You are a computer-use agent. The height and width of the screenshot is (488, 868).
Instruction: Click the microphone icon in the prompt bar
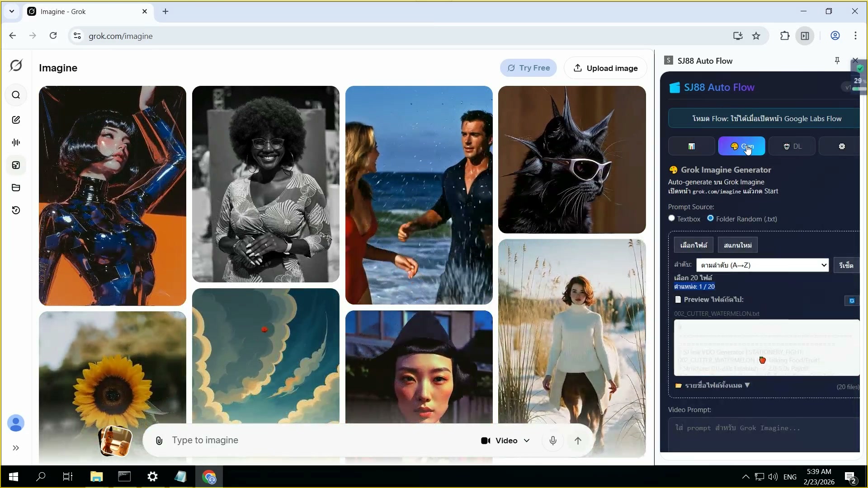click(x=552, y=441)
